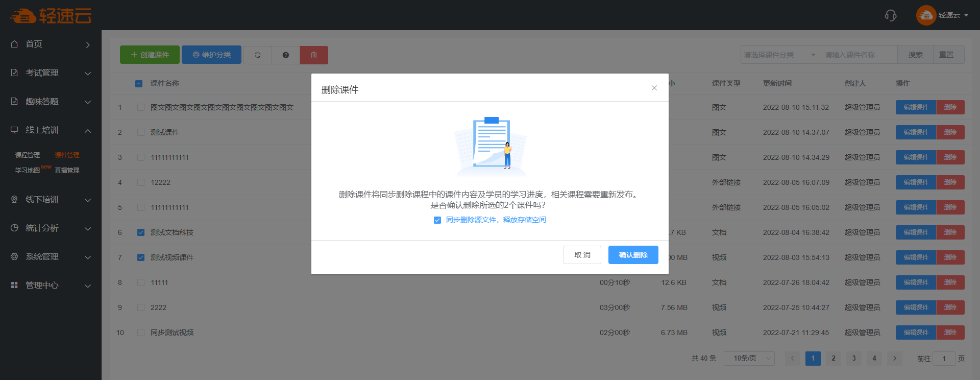
Task: Open the 请选择课件分类 category dropdown
Action: (x=780, y=55)
